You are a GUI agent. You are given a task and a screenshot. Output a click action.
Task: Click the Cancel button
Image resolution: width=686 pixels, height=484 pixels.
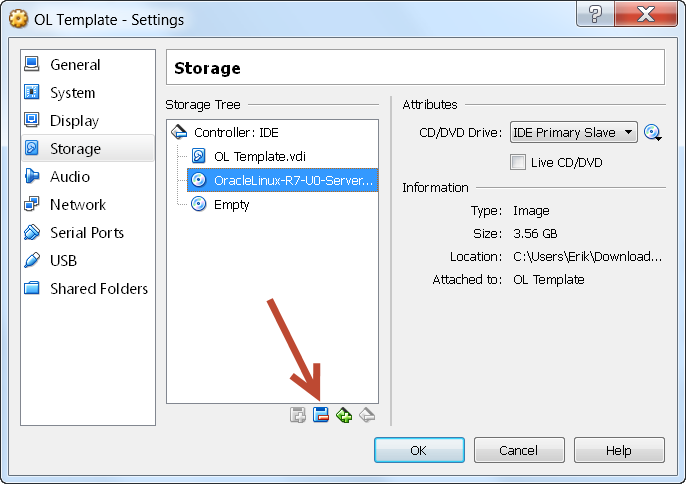point(519,450)
